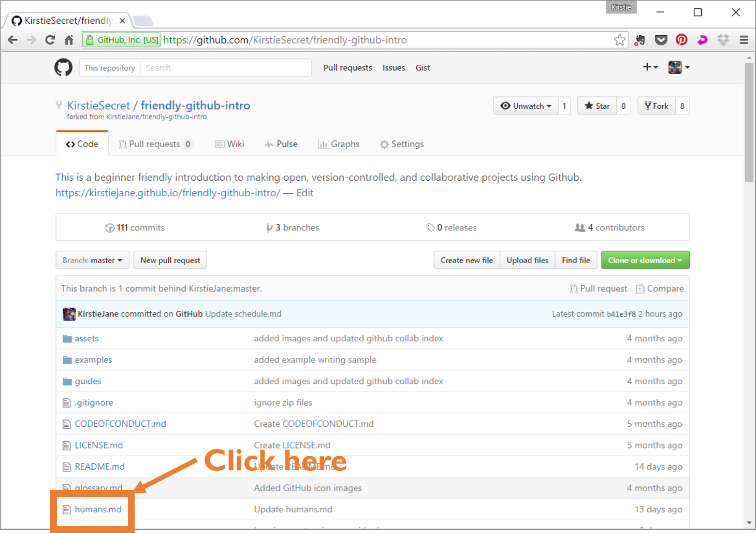Click the browser forward arrow

click(x=32, y=40)
